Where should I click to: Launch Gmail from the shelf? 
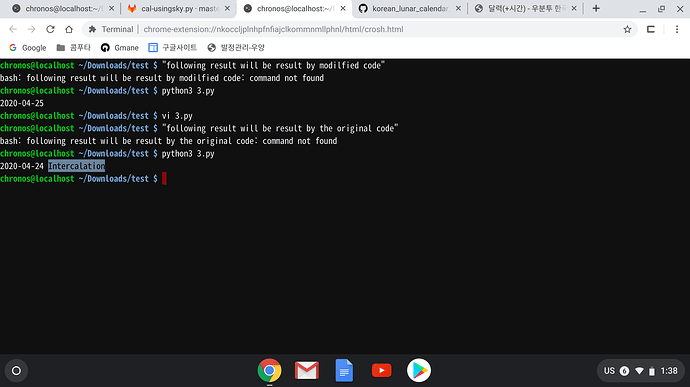[x=307, y=371]
